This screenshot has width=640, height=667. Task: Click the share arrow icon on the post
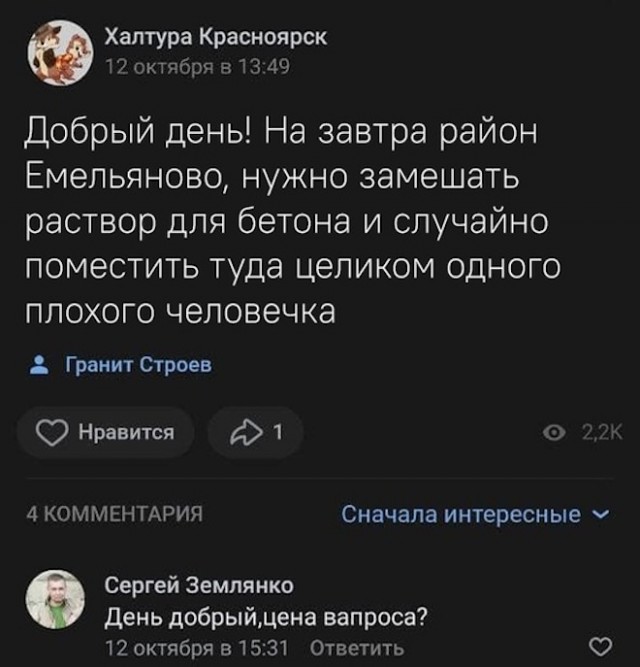244,431
